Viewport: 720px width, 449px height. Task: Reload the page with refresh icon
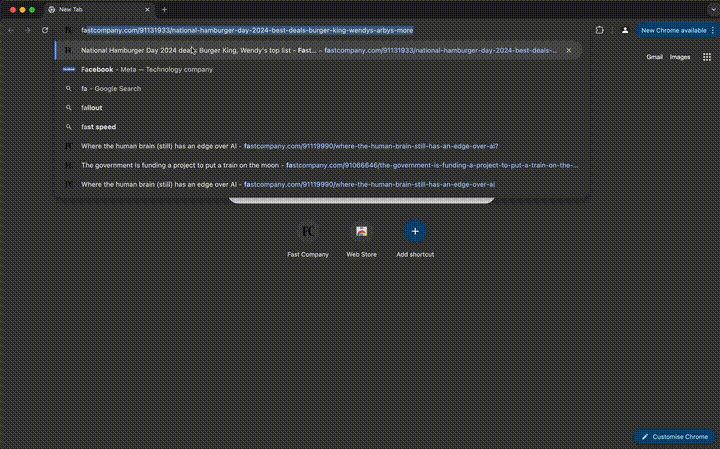pos(45,30)
